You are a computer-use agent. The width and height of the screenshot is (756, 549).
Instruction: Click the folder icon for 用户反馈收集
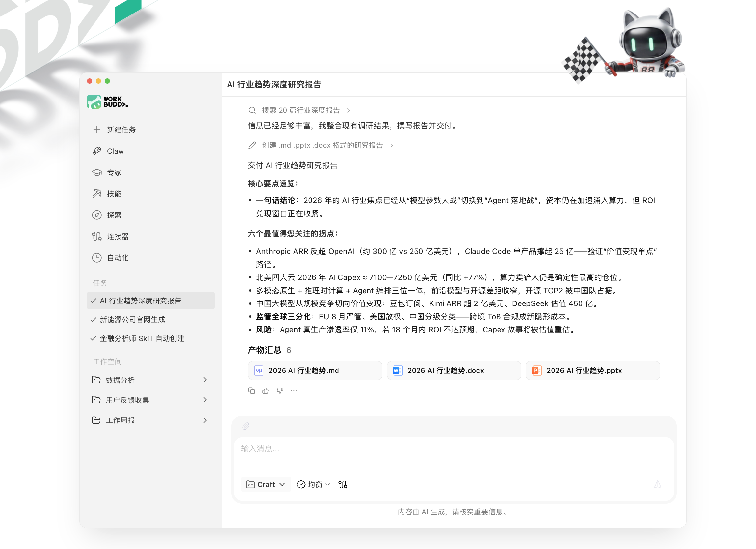coord(96,400)
